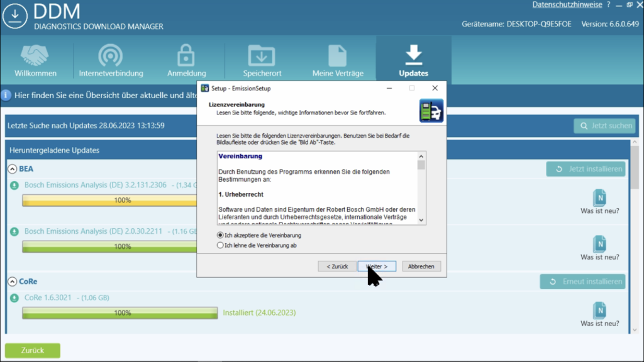Click the DDM download logo icon
The image size is (644, 362).
point(15,16)
